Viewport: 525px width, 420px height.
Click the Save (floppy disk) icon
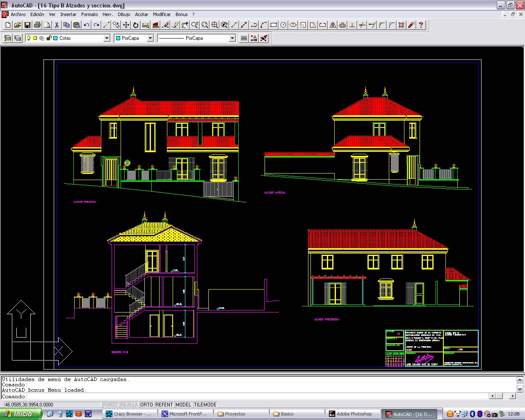pyautogui.click(x=27, y=25)
